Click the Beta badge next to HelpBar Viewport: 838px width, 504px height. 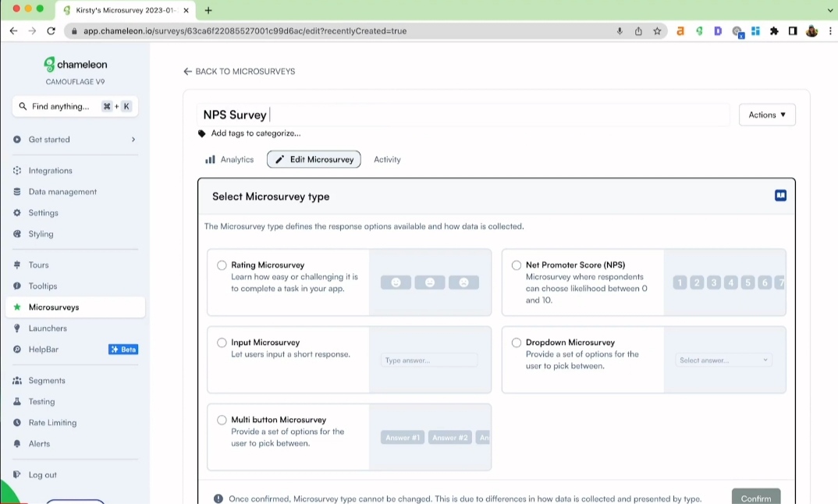(x=123, y=350)
